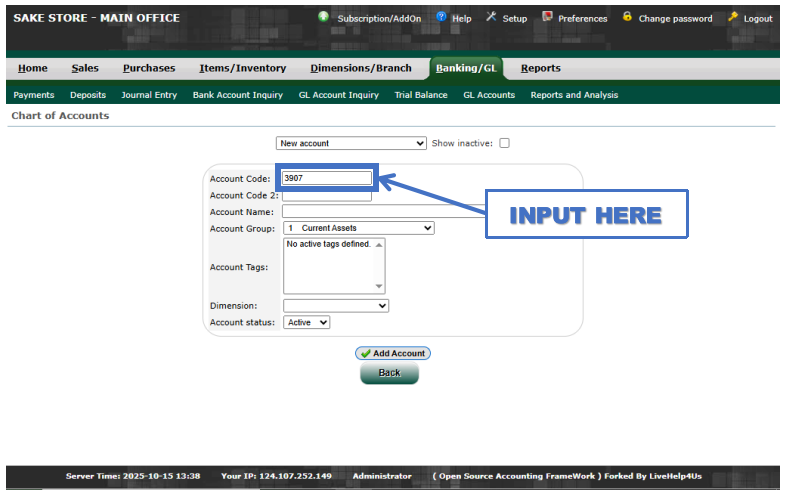
Task: Click the Change password lock icon
Action: pos(627,17)
